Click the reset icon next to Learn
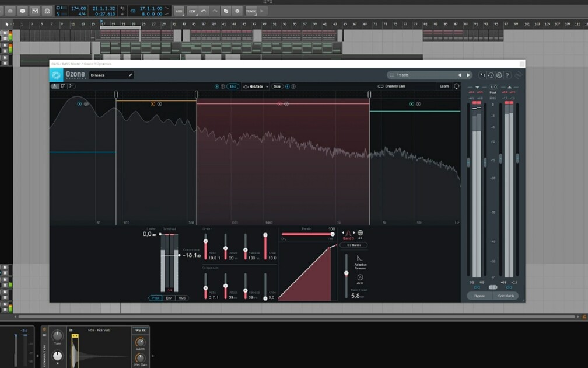This screenshot has height=368, width=588. pos(456,86)
